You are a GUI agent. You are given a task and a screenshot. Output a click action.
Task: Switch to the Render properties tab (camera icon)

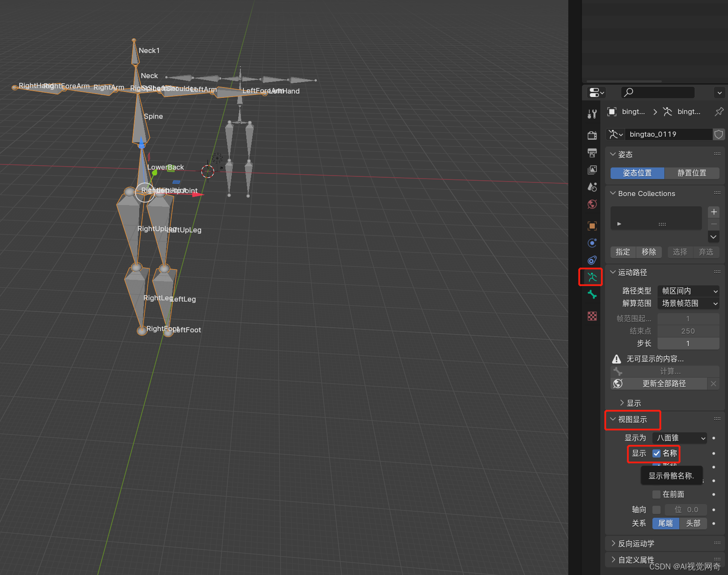(592, 135)
